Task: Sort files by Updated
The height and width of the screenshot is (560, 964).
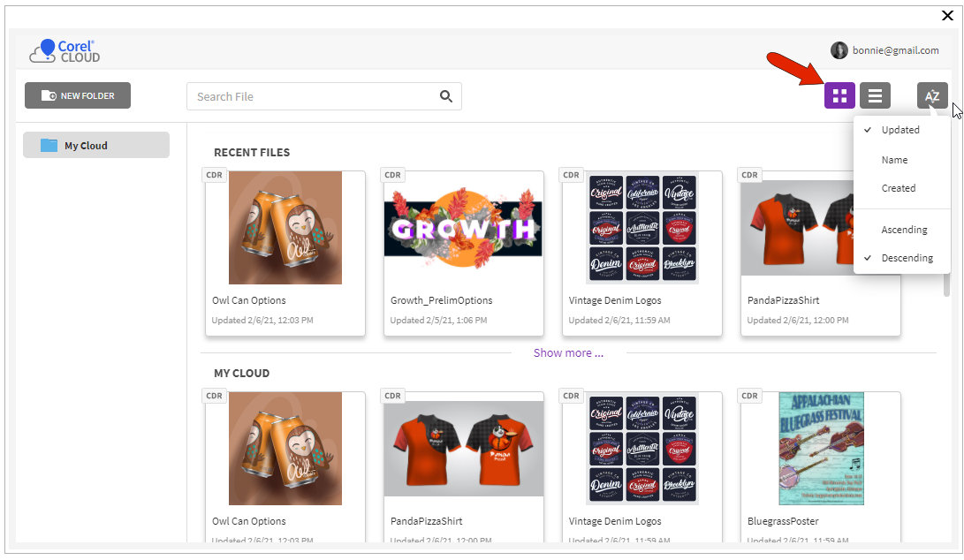Action: click(x=902, y=130)
